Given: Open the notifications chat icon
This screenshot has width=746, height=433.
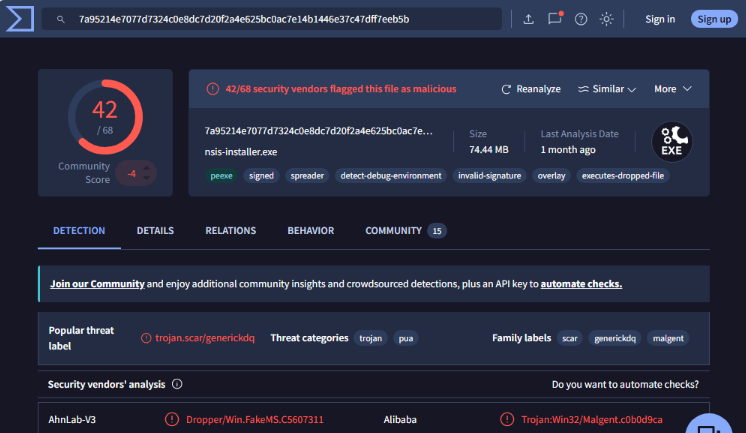Looking at the screenshot, I should 555,19.
